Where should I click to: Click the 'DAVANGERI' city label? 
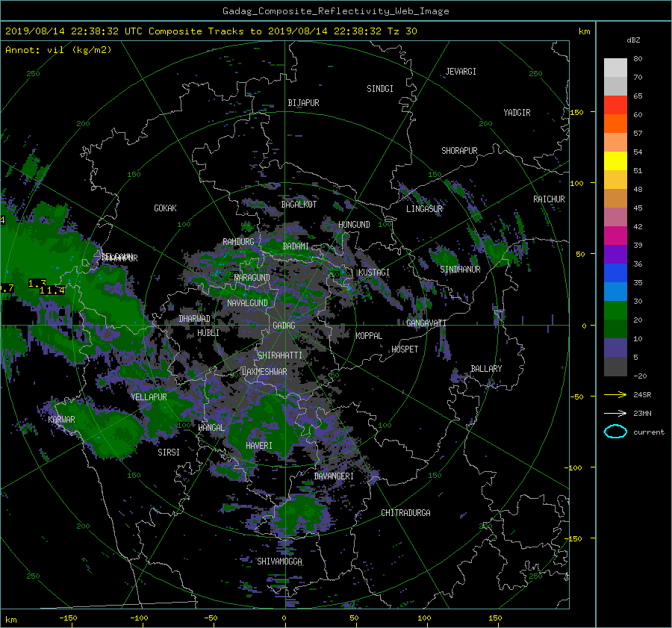pyautogui.click(x=334, y=476)
